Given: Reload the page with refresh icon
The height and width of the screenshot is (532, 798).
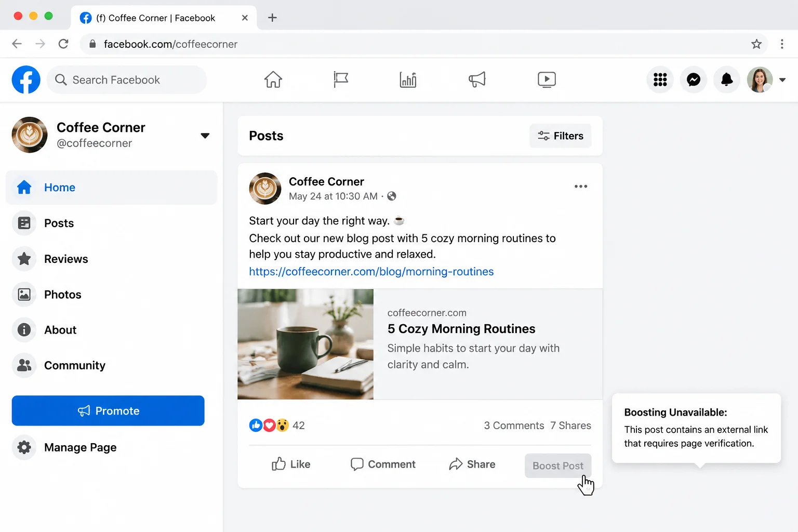Looking at the screenshot, I should tap(63, 44).
